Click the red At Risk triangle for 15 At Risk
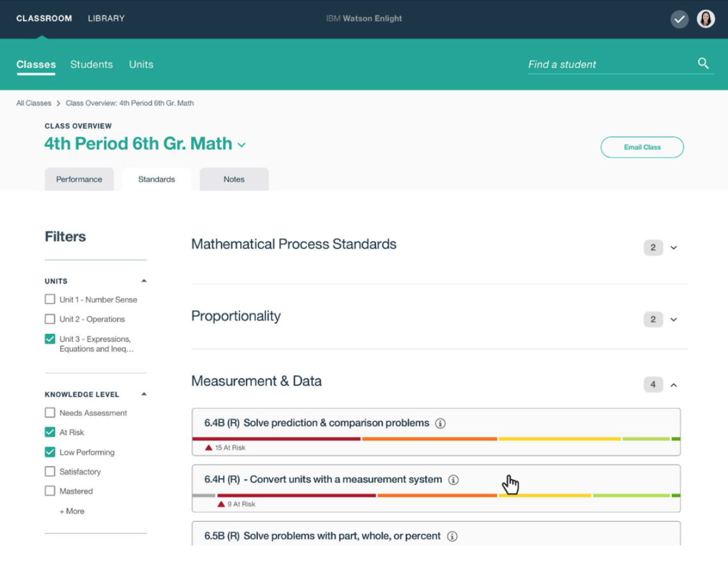Screen dimensions: 728x562 click(208, 448)
